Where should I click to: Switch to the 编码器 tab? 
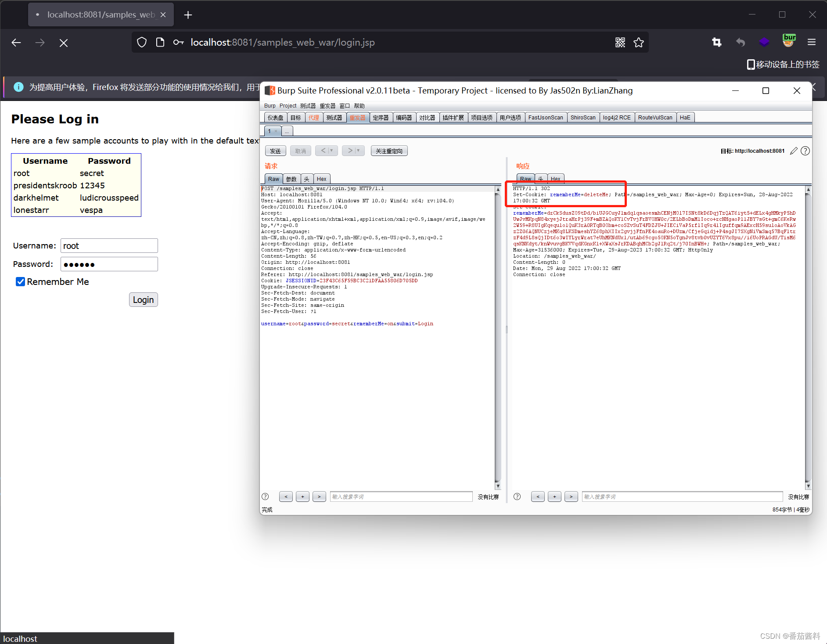pyautogui.click(x=404, y=118)
